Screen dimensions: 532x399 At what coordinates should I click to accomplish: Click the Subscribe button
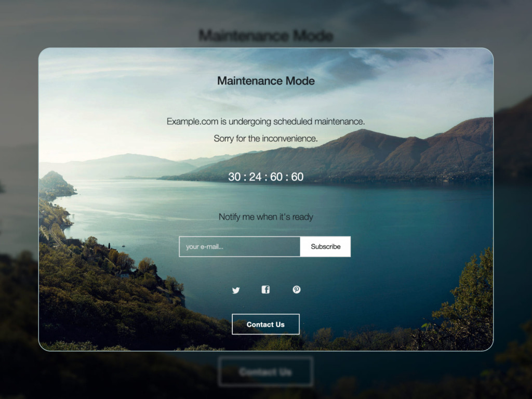tap(325, 247)
